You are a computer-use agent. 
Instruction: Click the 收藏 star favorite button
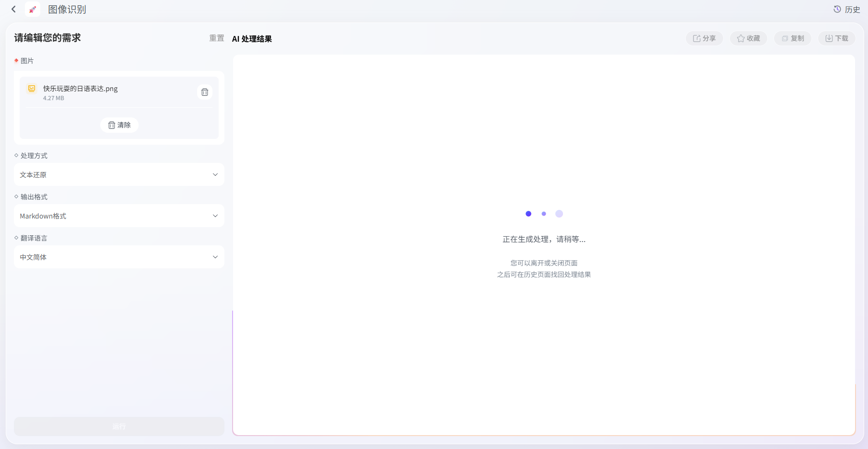(x=748, y=38)
